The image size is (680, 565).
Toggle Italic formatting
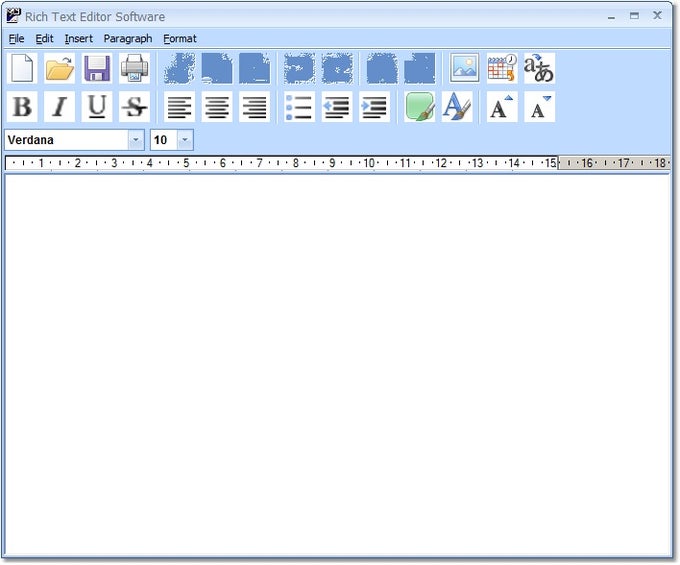60,107
